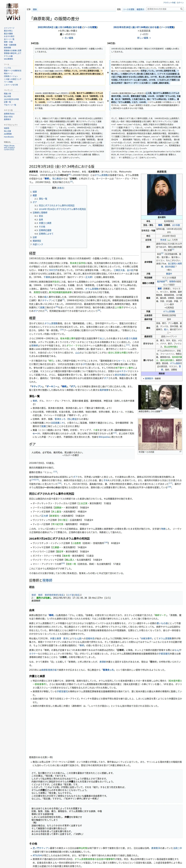Open ページ情報 in sidebar
The image size is (186, 868).
pos(8,82)
